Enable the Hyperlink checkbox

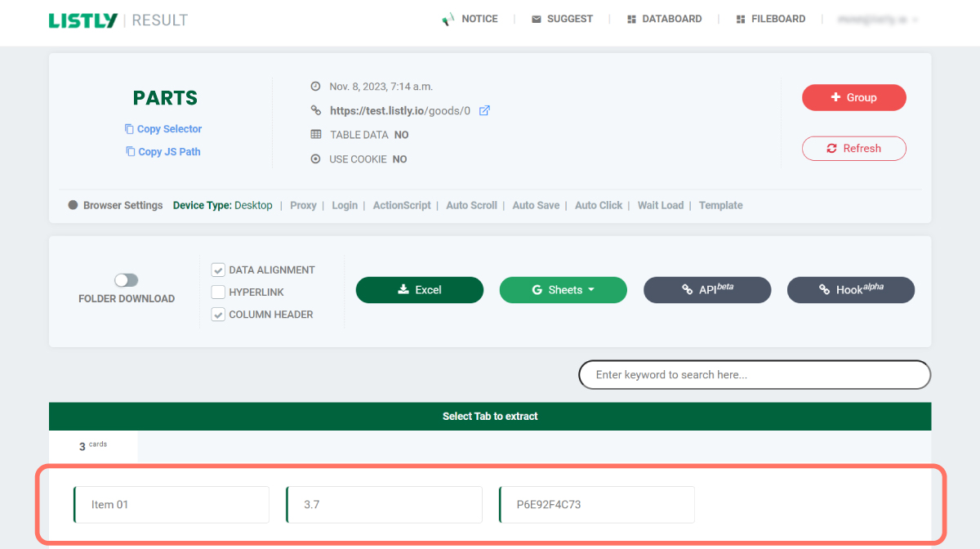[218, 292]
